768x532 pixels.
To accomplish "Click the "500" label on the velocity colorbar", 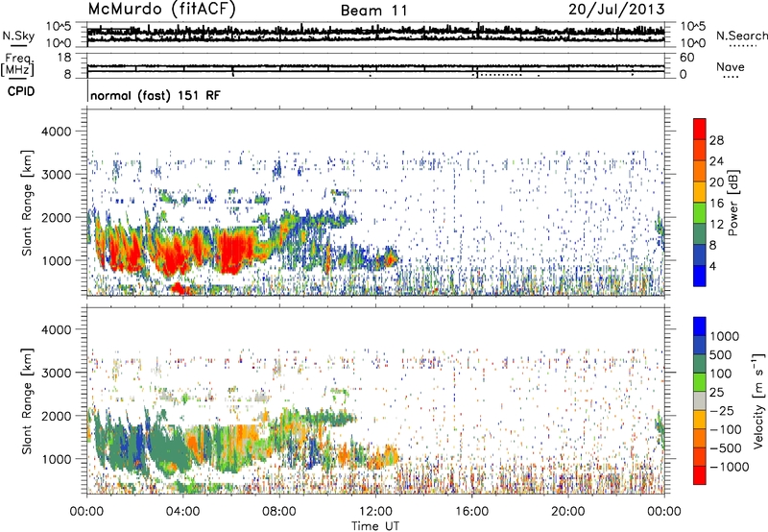I will (x=721, y=354).
